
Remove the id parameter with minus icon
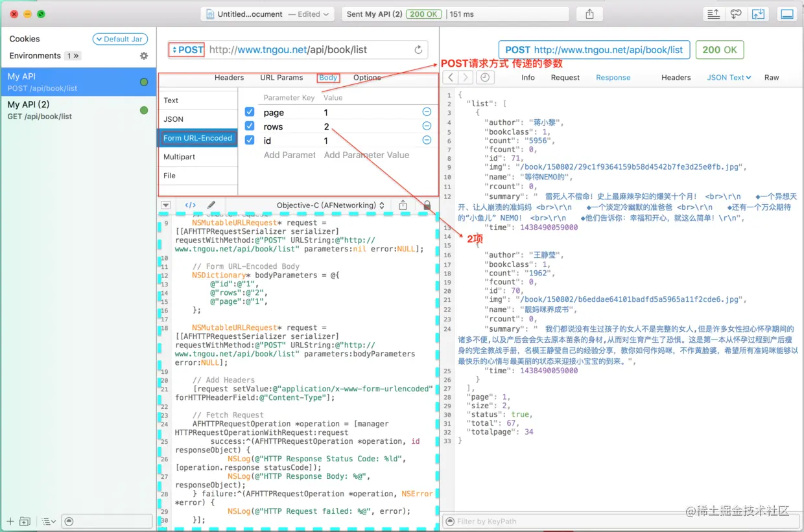427,141
